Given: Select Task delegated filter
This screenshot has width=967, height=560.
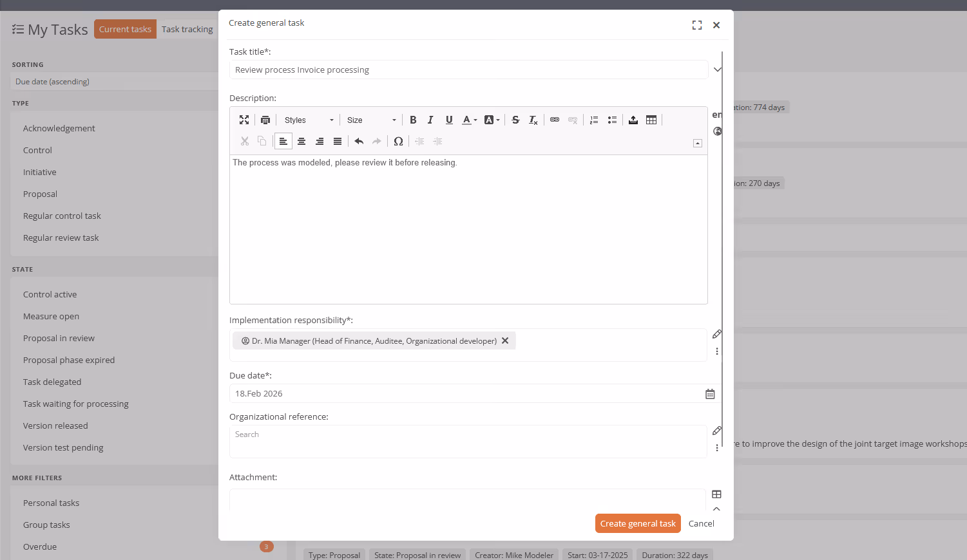Looking at the screenshot, I should [x=52, y=382].
